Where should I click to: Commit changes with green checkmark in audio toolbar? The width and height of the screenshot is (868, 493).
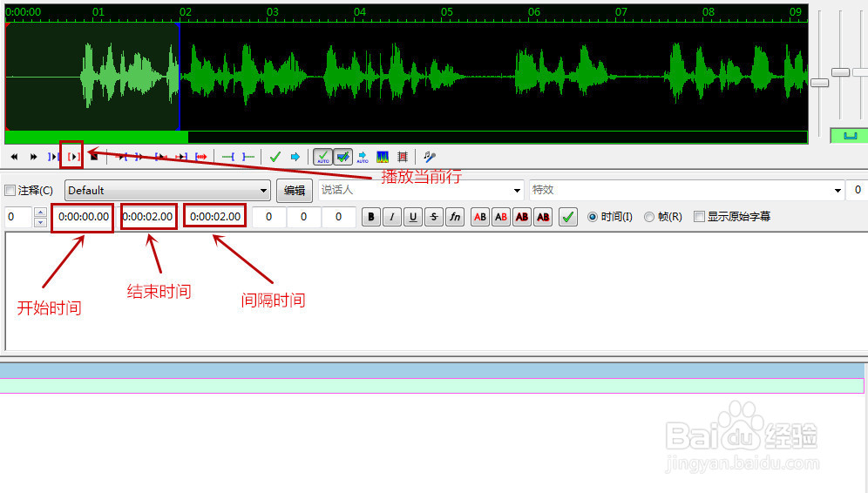[x=275, y=157]
